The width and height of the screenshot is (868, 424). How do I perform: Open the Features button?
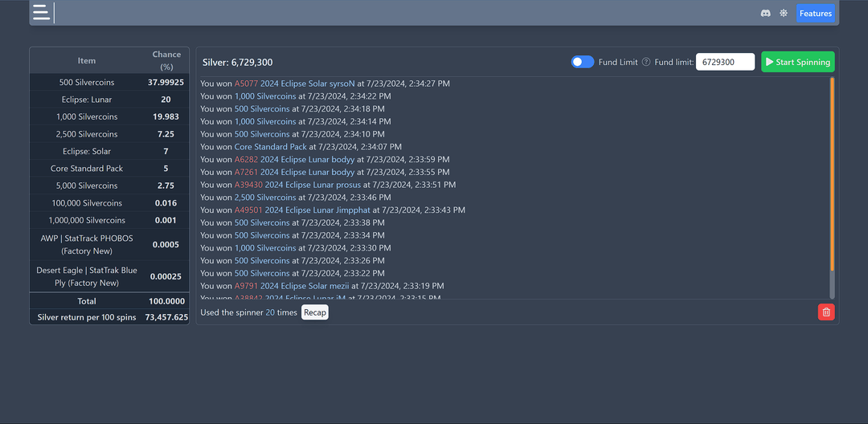tap(815, 14)
